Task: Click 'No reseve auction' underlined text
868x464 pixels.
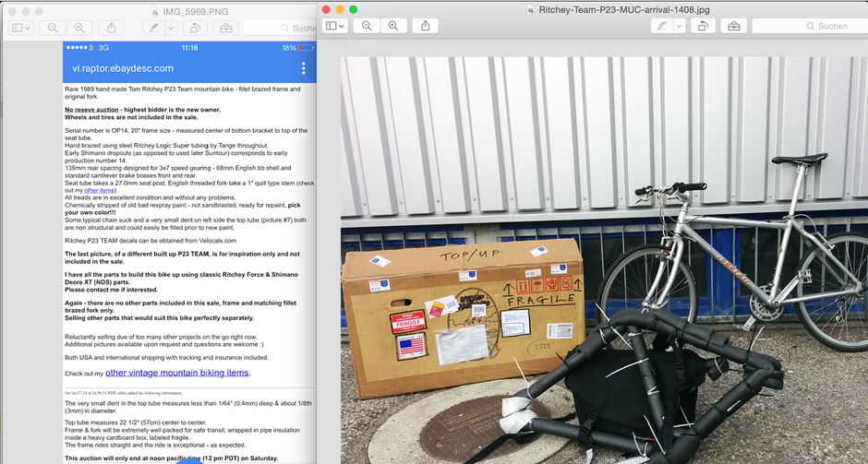Action: click(x=91, y=110)
